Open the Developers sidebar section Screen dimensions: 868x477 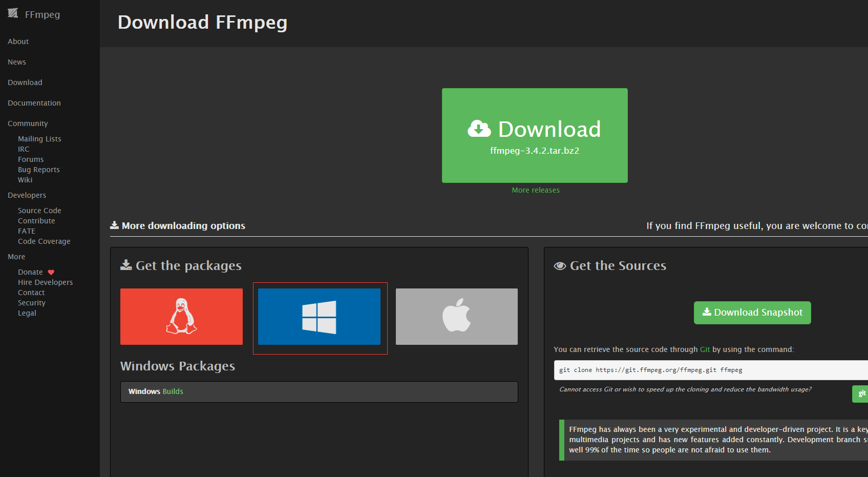click(x=27, y=195)
